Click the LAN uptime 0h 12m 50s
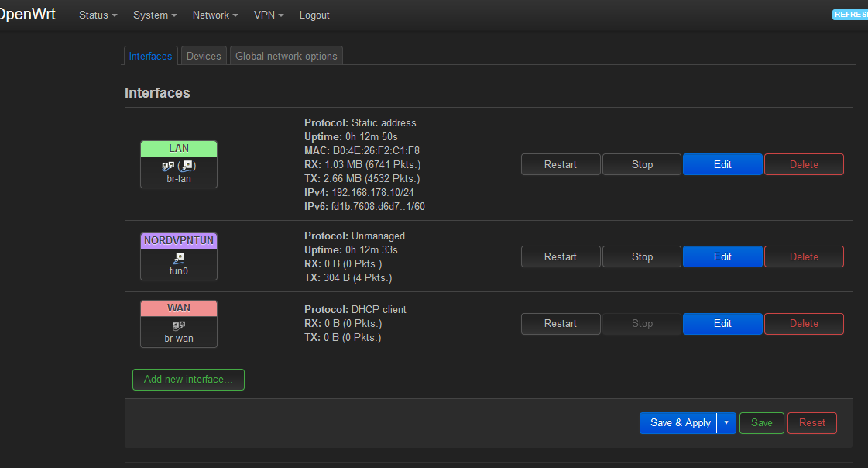Viewport: 868px width, 468px height. click(x=372, y=137)
